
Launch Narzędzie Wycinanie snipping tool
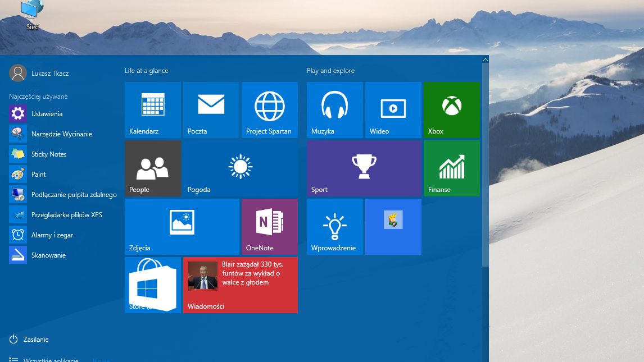click(x=63, y=134)
